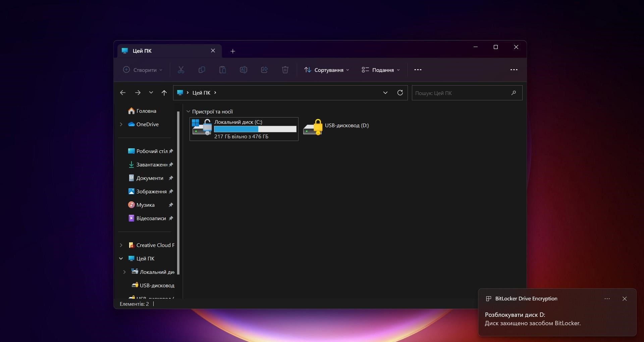
Task: Add a new File Explorer tab
Action: (233, 51)
